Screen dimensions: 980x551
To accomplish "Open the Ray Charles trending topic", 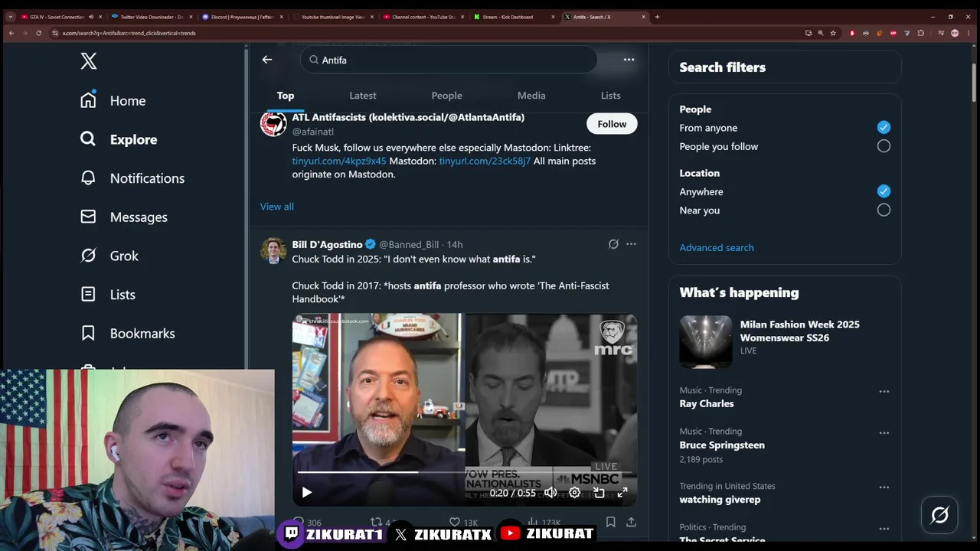I will 707,403.
